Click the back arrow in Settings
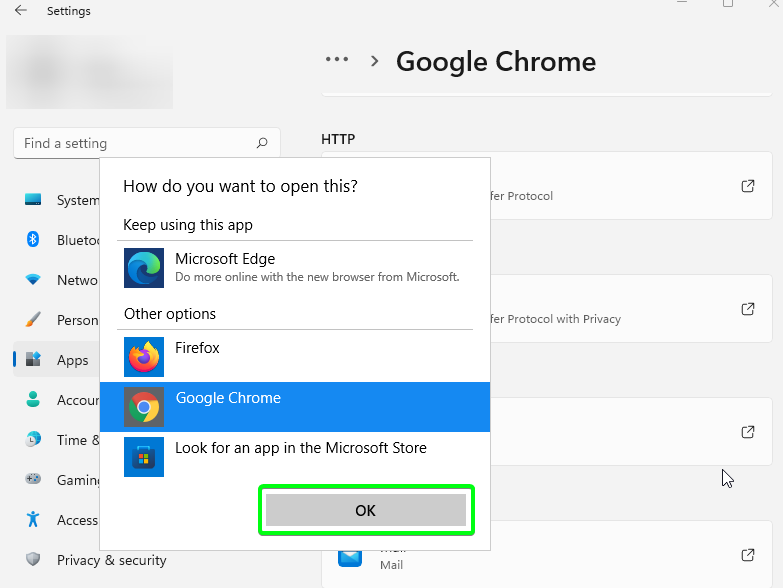Image resolution: width=783 pixels, height=588 pixels. pyautogui.click(x=20, y=10)
